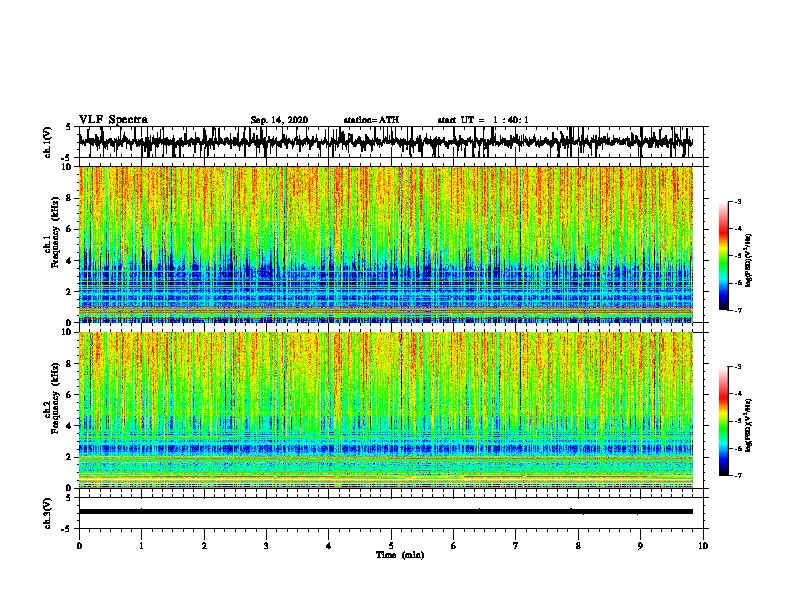
Task: Click the "5" tick on the time axis
Action: (391, 546)
